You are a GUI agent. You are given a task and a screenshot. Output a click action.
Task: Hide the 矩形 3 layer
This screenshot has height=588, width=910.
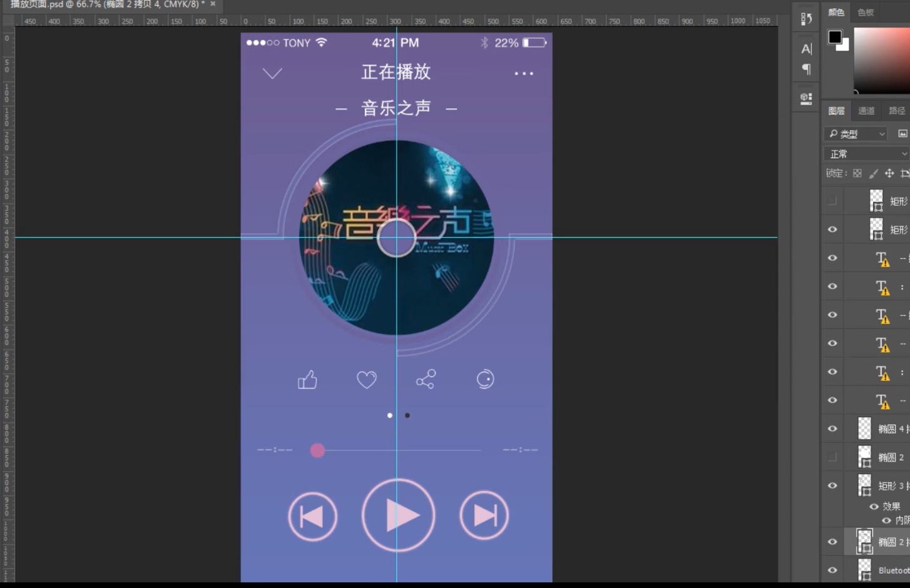tap(832, 485)
